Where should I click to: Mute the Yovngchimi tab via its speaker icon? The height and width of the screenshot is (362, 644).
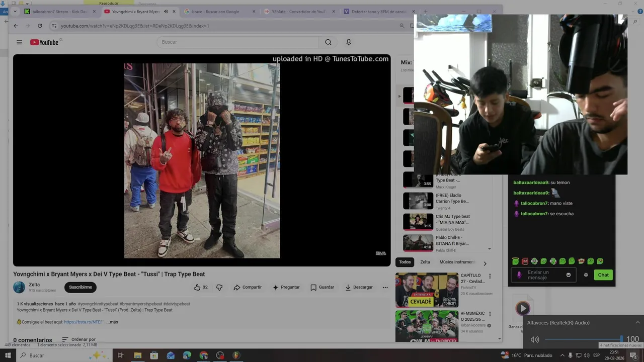(x=166, y=12)
